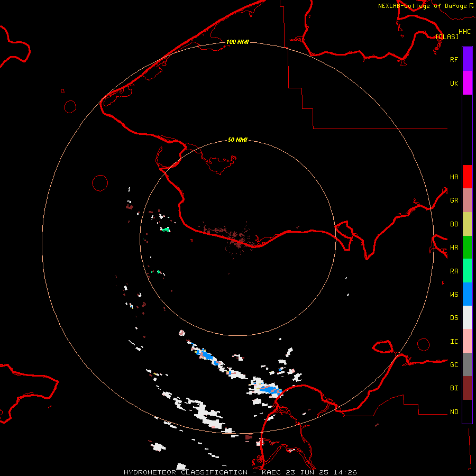Select the pink IC legend color swatch
The width and height of the screenshot is (476, 476).
467,341
